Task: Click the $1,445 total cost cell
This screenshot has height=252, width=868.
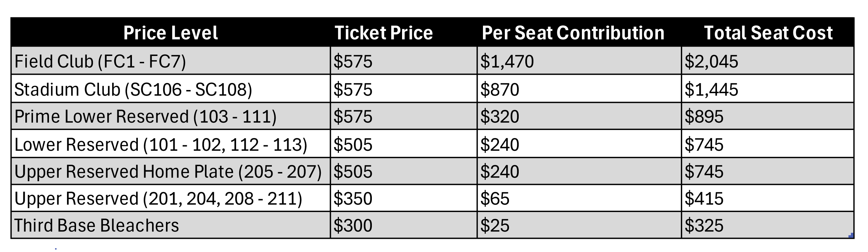Action: pos(711,90)
